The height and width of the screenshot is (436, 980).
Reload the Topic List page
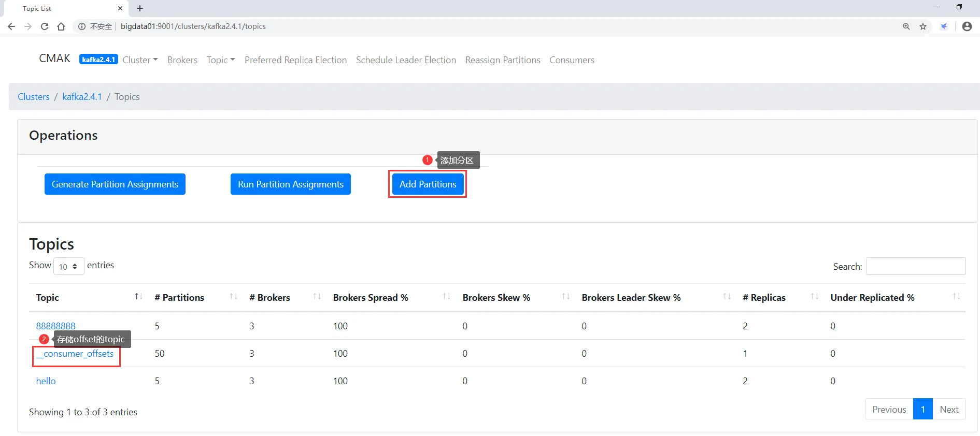click(45, 26)
